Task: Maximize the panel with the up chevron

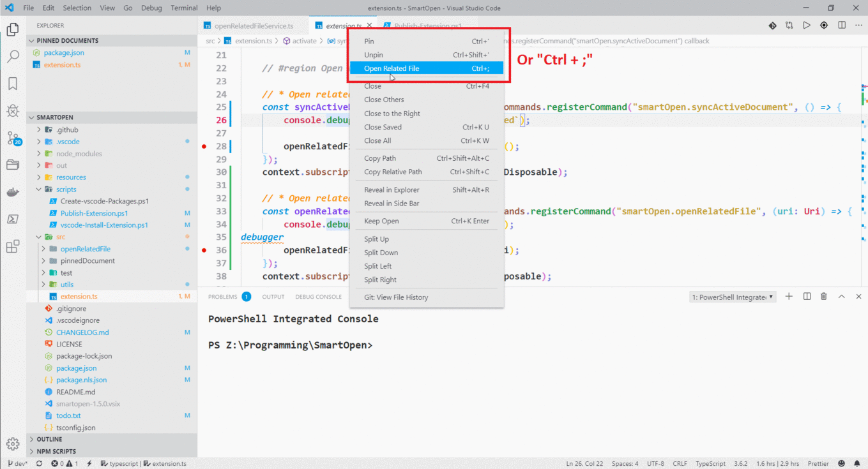Action: tap(841, 297)
